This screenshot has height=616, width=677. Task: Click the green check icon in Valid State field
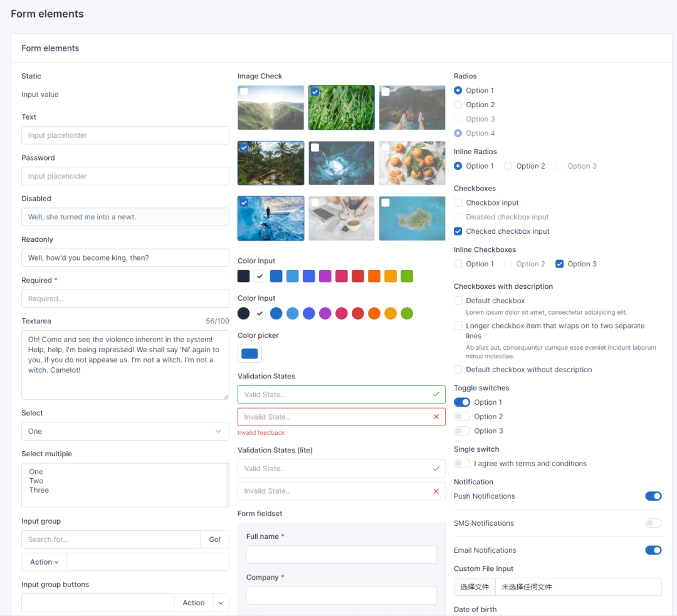point(436,394)
